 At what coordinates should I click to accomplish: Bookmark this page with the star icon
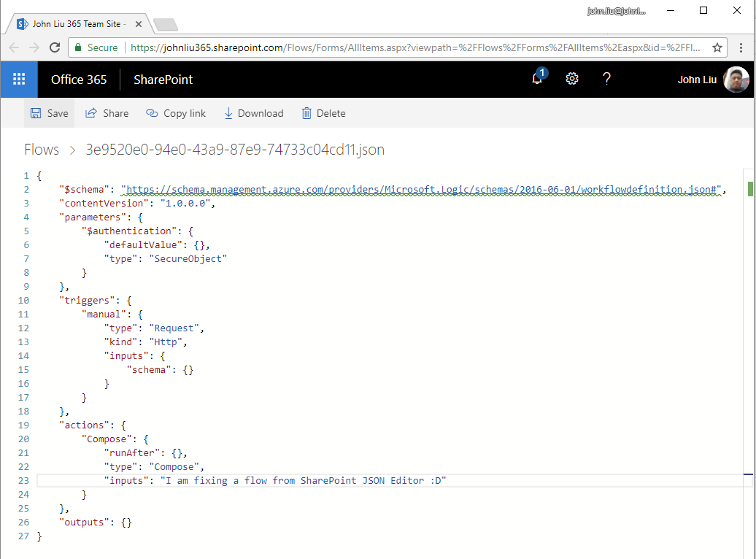[717, 47]
